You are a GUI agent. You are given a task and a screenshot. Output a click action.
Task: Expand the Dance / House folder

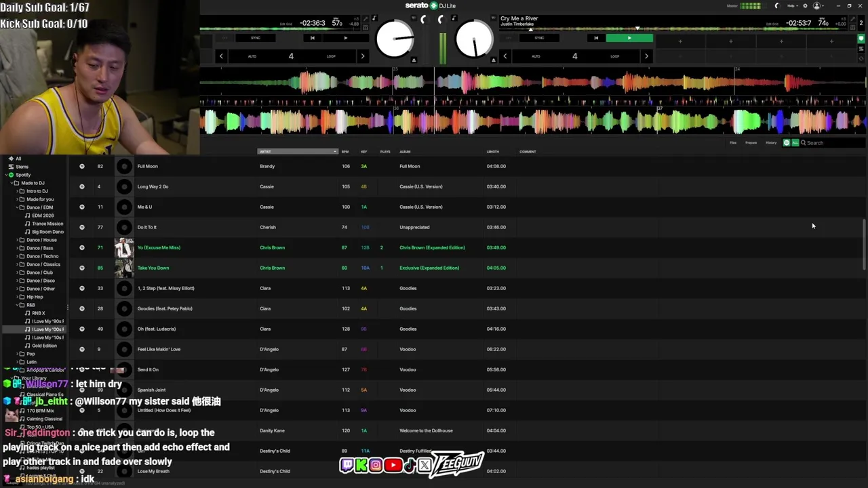pyautogui.click(x=18, y=240)
